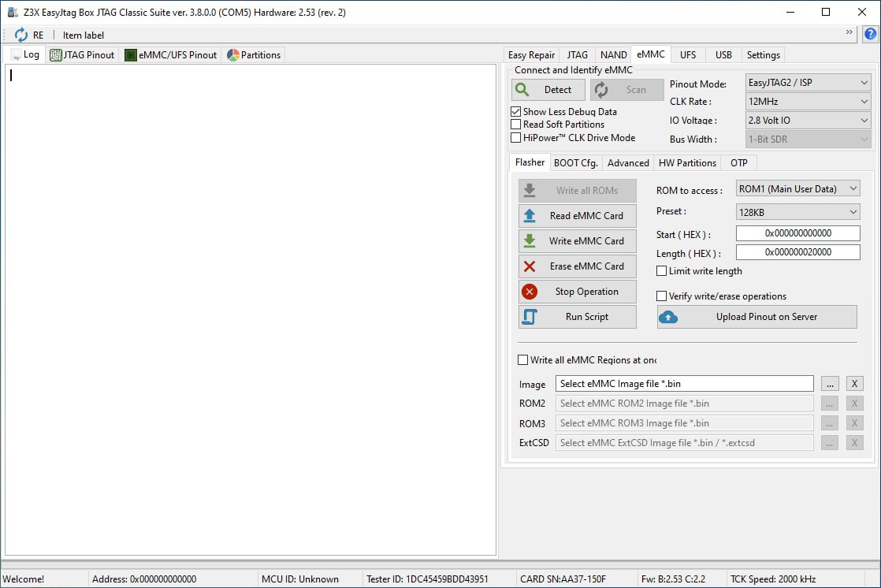This screenshot has height=588, width=881.
Task: Click the Welcome! status bar text
Action: click(x=23, y=579)
